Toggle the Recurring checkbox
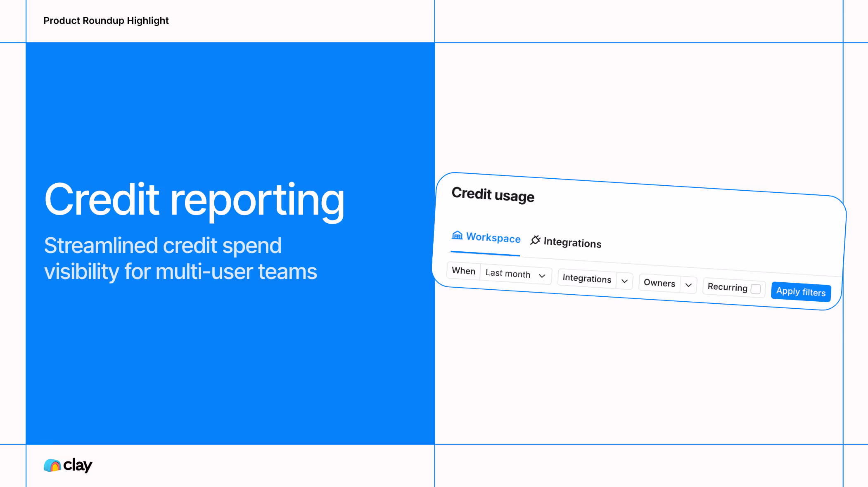Screen dimensions: 868x487 [x=756, y=289]
